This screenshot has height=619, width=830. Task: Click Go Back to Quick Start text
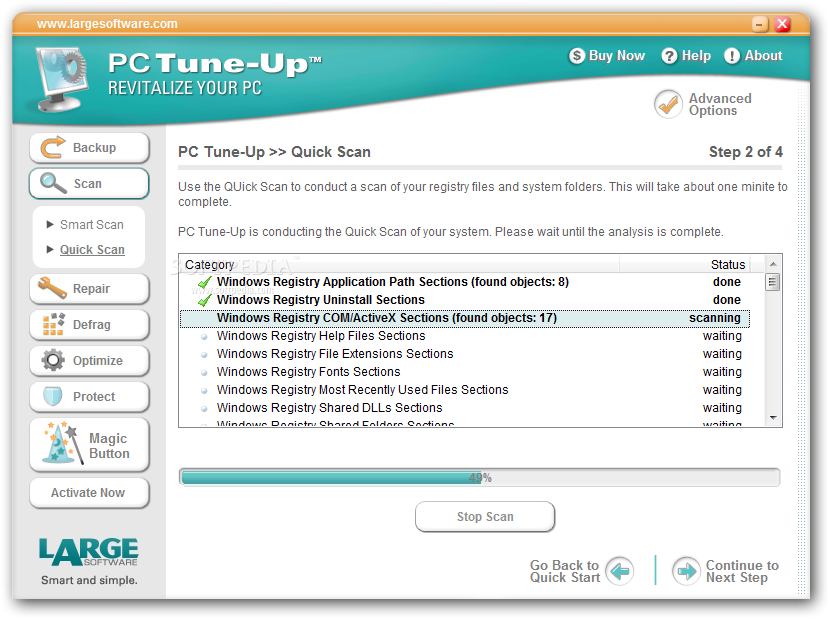click(565, 571)
